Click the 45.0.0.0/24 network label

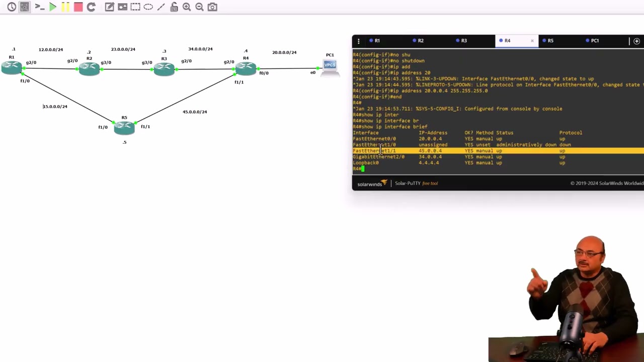point(195,112)
